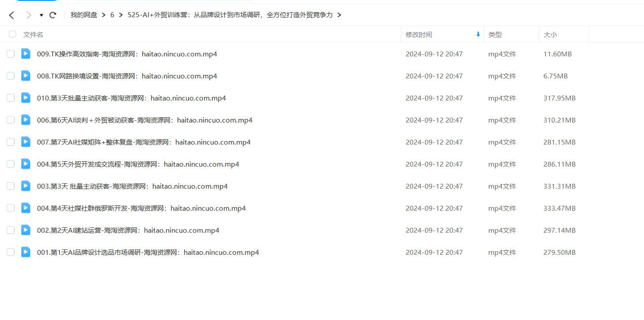Image resolution: width=644 pixels, height=320 pixels.
Task: Sort by 类型 column
Action: click(495, 34)
